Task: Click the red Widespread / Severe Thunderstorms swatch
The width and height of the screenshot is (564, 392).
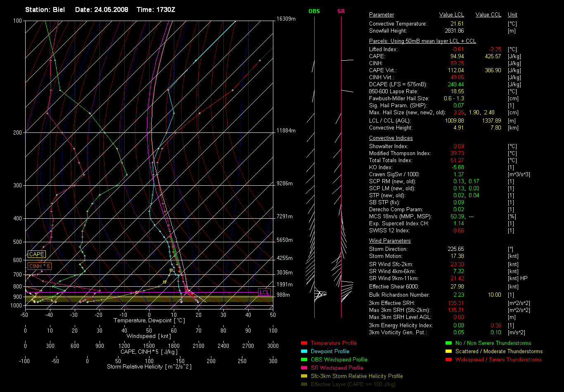Action: pyautogui.click(x=448, y=359)
